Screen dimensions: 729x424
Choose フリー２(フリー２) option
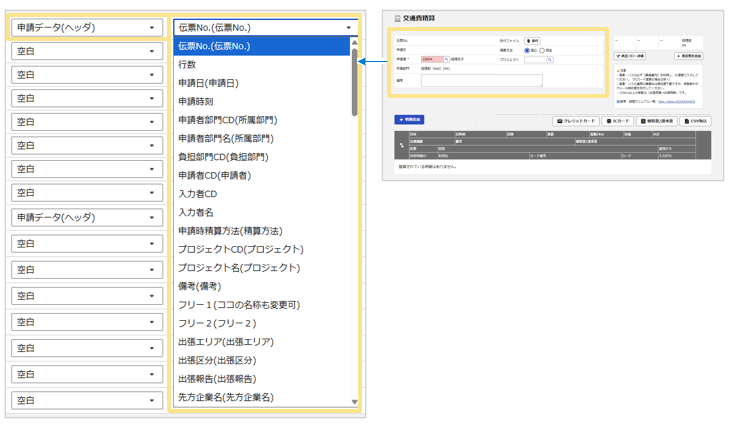click(262, 323)
